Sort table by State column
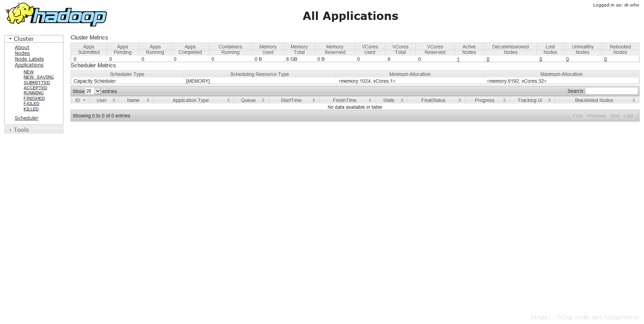Viewport: 644px width, 324px height. (x=391, y=100)
